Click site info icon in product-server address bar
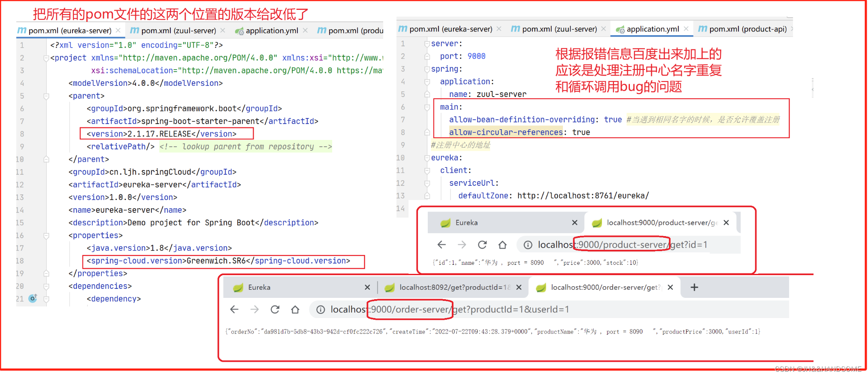Viewport: 868px width, 376px height. coord(528,245)
